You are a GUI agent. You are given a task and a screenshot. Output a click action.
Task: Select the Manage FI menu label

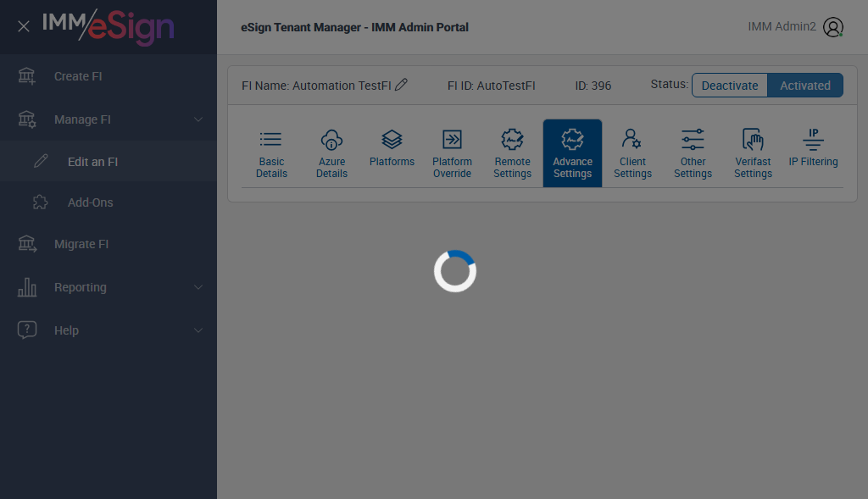tap(82, 119)
